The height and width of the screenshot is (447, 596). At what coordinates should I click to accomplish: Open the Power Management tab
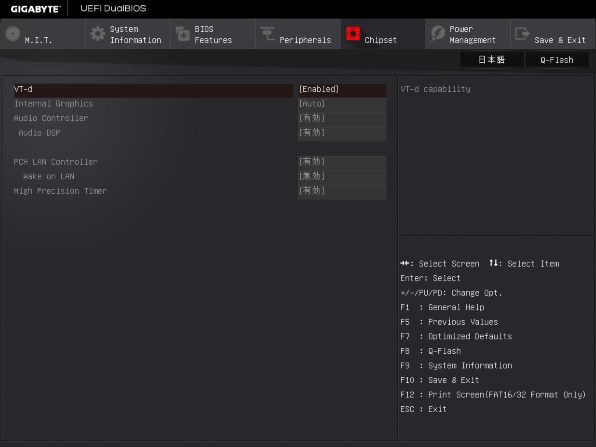pos(468,34)
